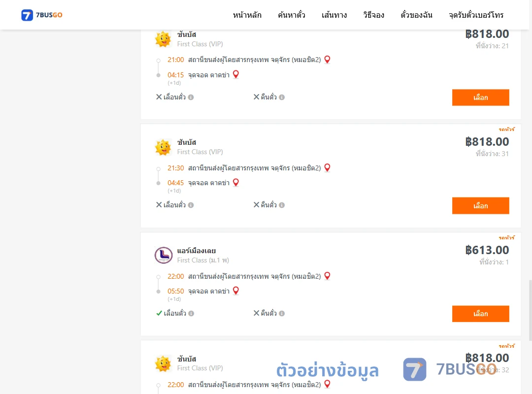Screen dimensions: 532x394
Task: Click the page vertical scrollbar thumb
Action: [531, 310]
